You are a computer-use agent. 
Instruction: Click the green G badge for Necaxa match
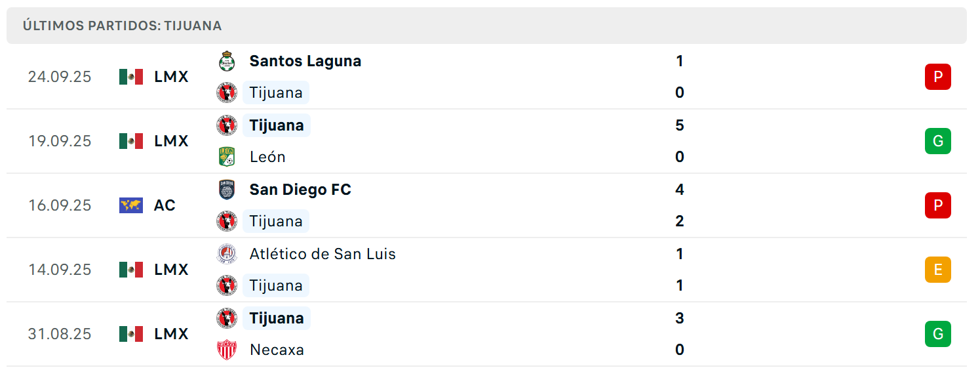(938, 334)
